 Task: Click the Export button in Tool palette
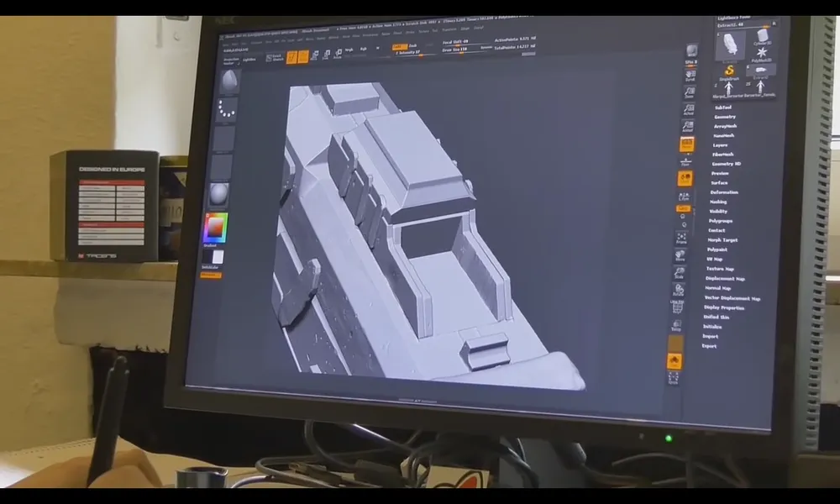tap(710, 345)
